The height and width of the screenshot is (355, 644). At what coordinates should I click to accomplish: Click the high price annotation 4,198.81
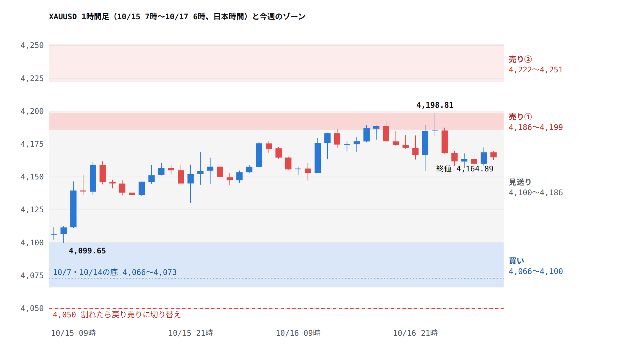435,105
